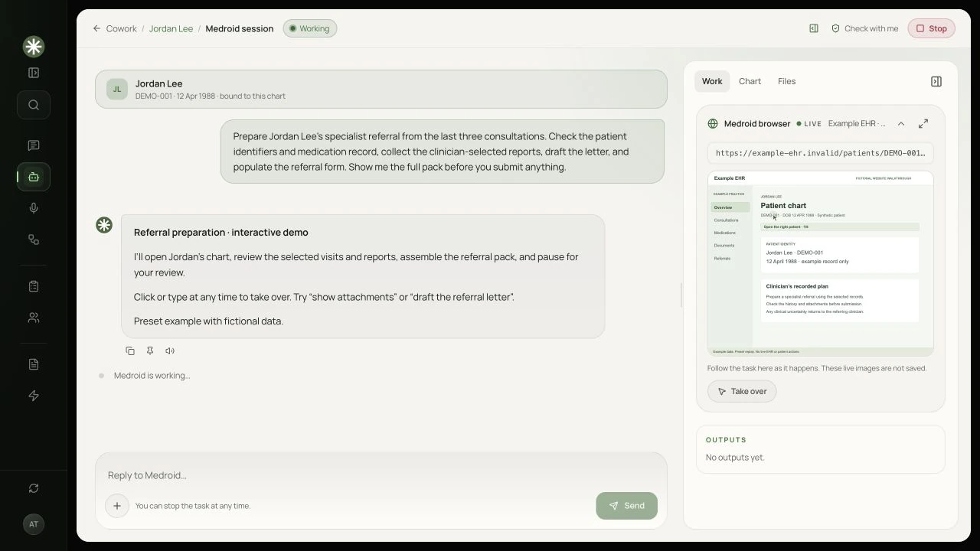Switch to the Files tab

[x=786, y=81]
